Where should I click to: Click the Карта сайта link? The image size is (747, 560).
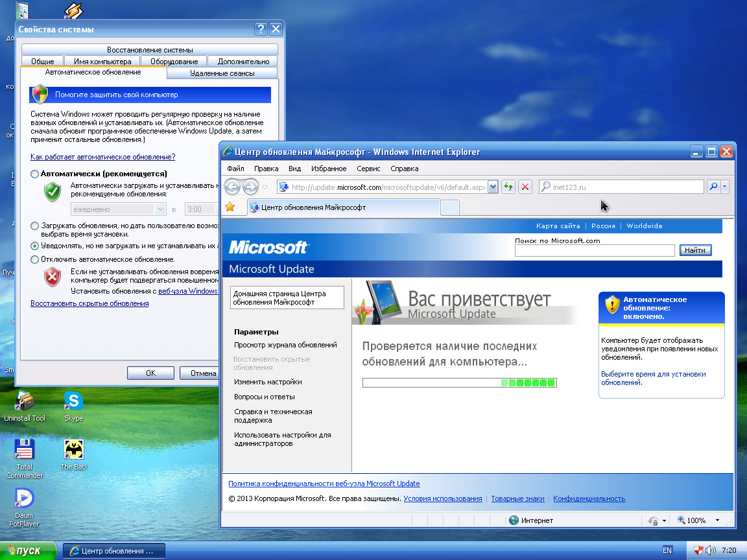(x=558, y=226)
